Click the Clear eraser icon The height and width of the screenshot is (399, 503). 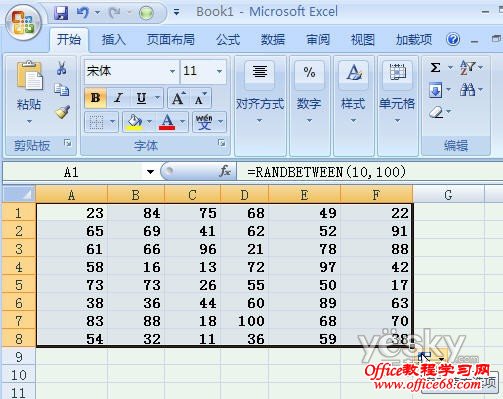pos(436,112)
